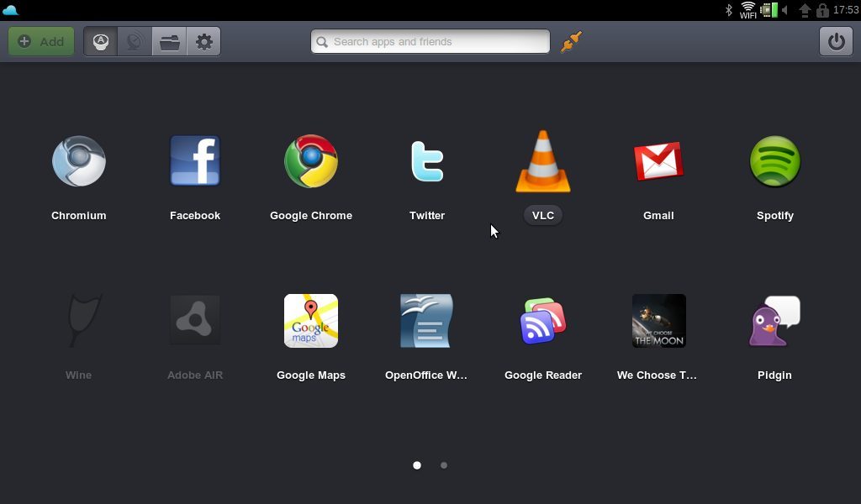Viewport: 861px width, 504px height.
Task: Open the Facebook app
Action: [x=195, y=161]
